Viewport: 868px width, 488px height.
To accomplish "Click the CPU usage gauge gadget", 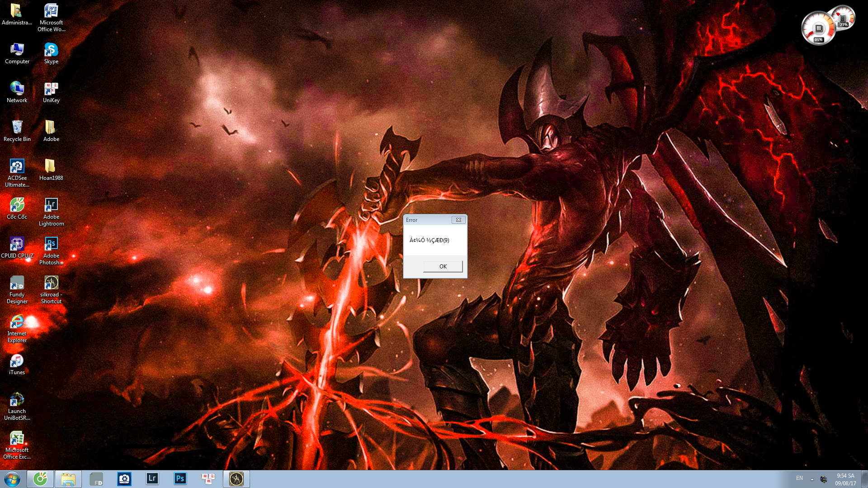I will 819,28.
